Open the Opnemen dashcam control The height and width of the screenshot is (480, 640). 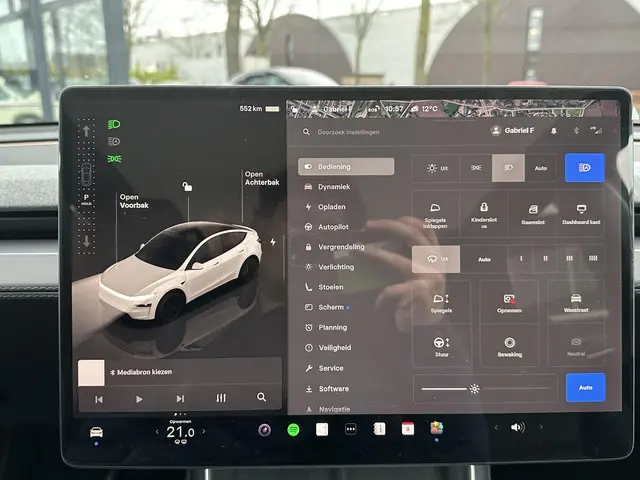[x=509, y=303]
